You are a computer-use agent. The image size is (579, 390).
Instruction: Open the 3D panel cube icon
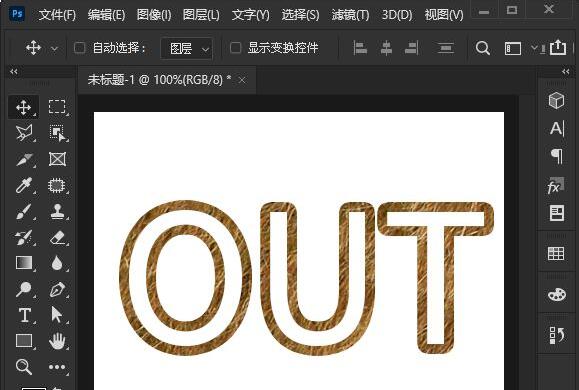(556, 100)
